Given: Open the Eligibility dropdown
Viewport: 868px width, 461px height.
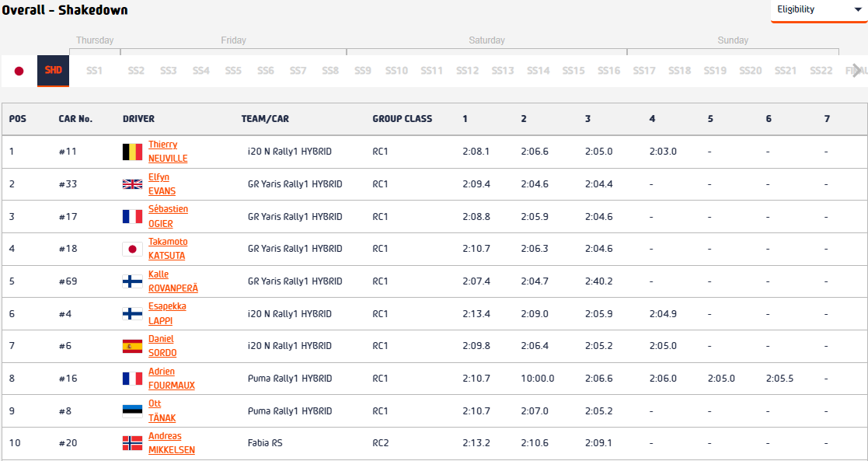Looking at the screenshot, I should 819,10.
